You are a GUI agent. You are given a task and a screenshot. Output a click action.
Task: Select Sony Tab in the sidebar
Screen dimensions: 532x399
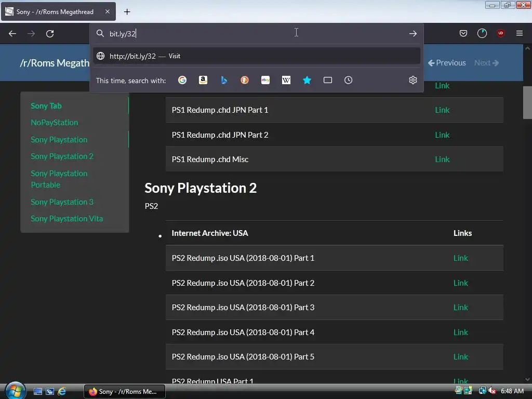46,106
